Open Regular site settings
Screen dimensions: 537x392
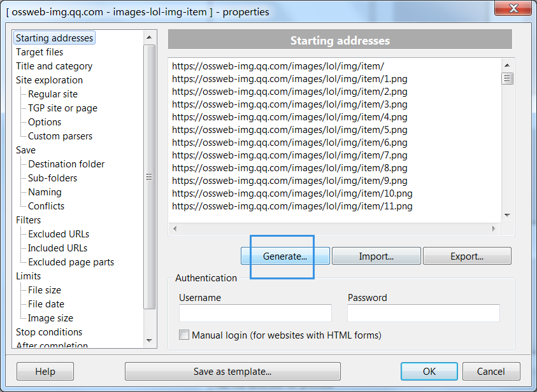click(53, 94)
